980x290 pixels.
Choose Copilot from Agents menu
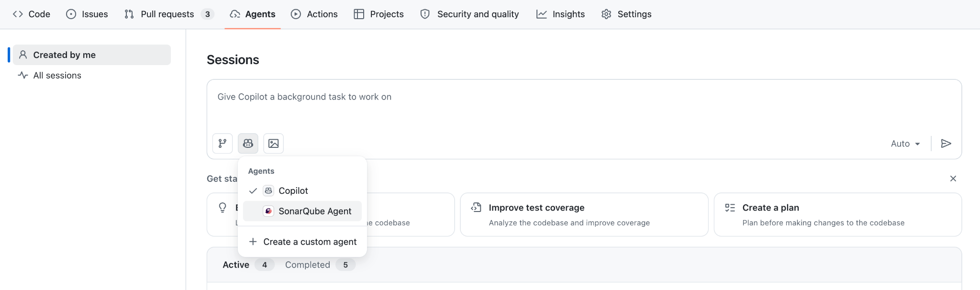point(302,190)
